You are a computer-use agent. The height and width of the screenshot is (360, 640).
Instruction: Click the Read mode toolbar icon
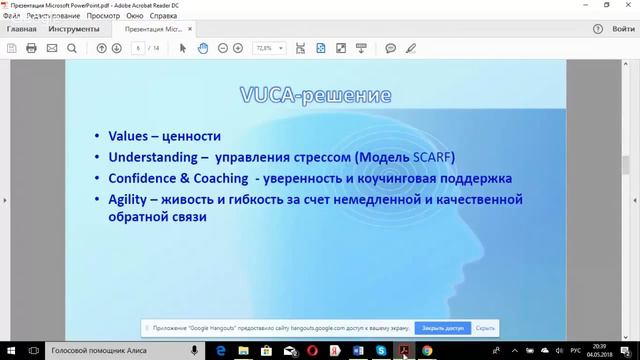pyautogui.click(x=361, y=48)
